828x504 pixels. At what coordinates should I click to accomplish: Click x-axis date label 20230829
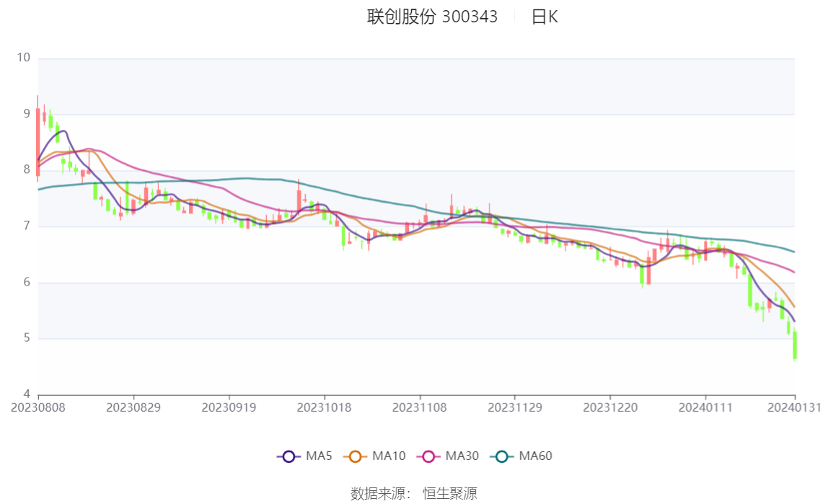click(x=133, y=407)
